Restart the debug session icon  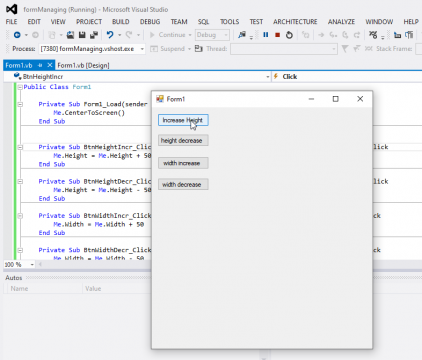tap(289, 35)
